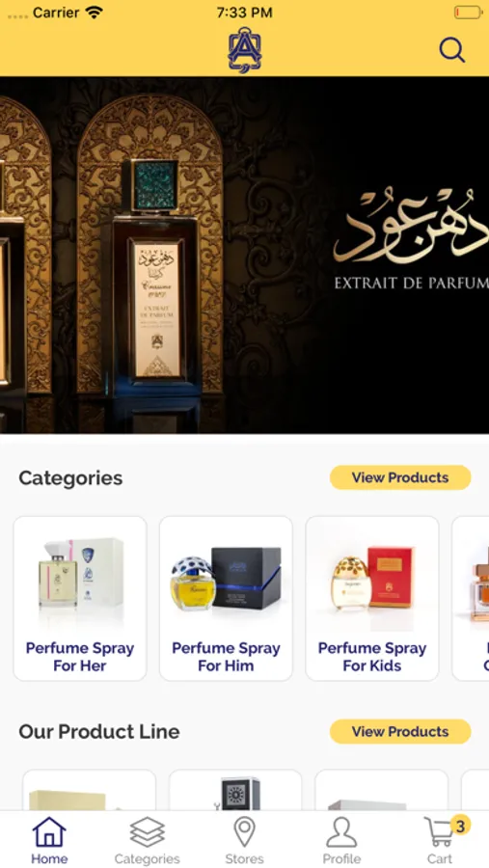Select the Perfume Spray For Him category

tap(226, 598)
